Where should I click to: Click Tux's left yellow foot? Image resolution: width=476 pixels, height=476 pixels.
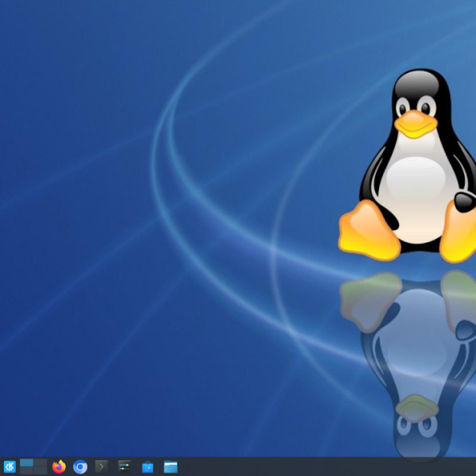[365, 232]
